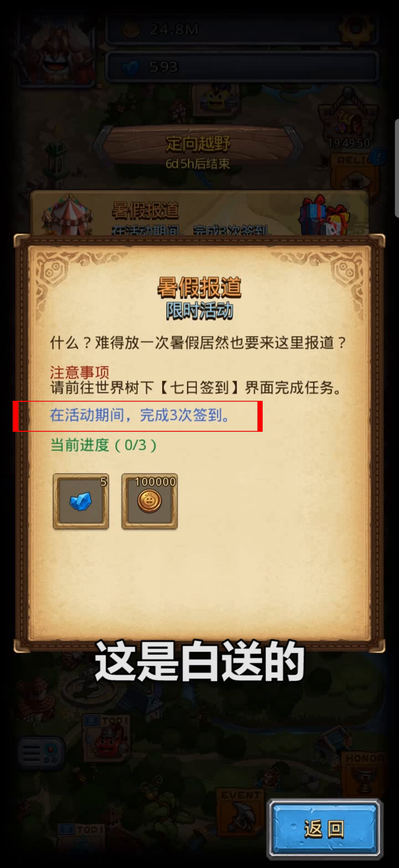The height and width of the screenshot is (868, 399).
Task: Tap the 暑假报道 popup title
Action: (199, 288)
